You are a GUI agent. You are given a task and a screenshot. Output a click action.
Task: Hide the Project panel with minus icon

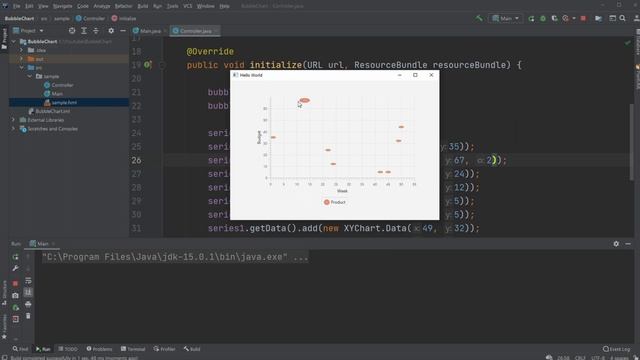(123, 31)
